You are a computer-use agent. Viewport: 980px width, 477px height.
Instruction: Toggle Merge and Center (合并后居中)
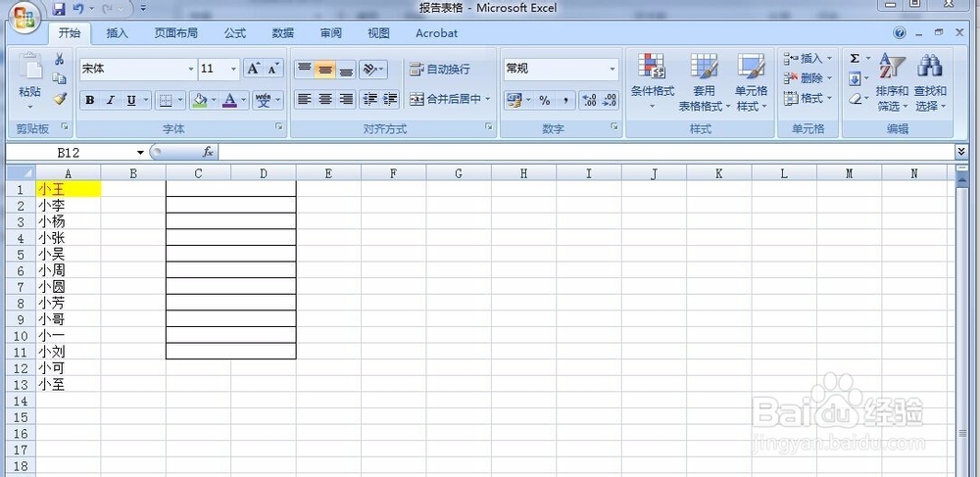(x=445, y=99)
